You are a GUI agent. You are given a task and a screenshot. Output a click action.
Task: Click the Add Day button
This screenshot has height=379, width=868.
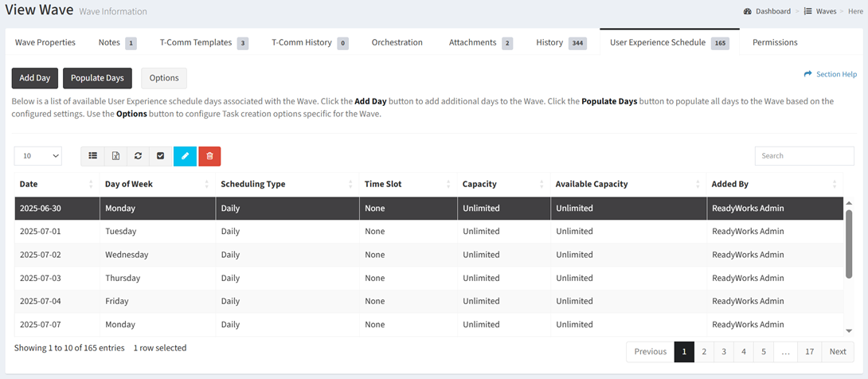pyautogui.click(x=35, y=78)
